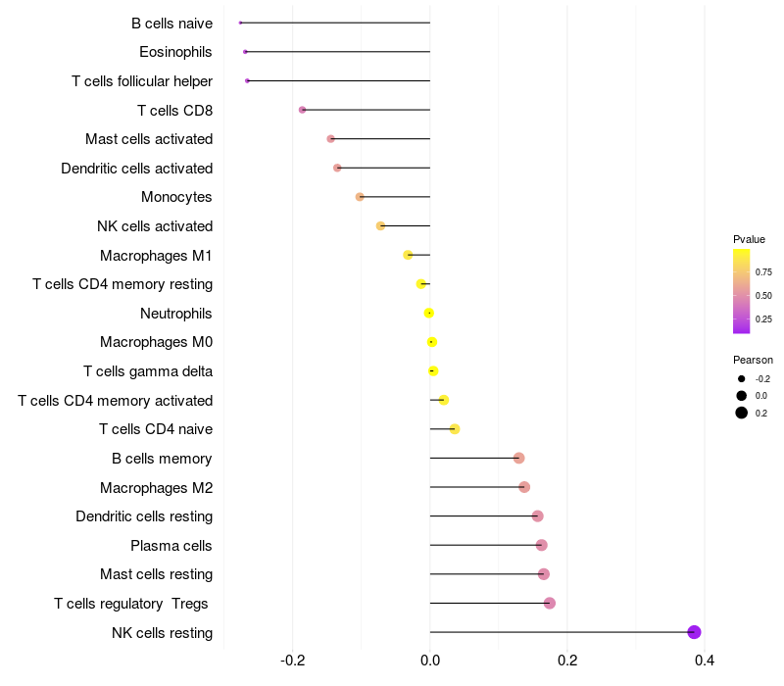Click the Pvalue color gradient bar

click(x=741, y=291)
